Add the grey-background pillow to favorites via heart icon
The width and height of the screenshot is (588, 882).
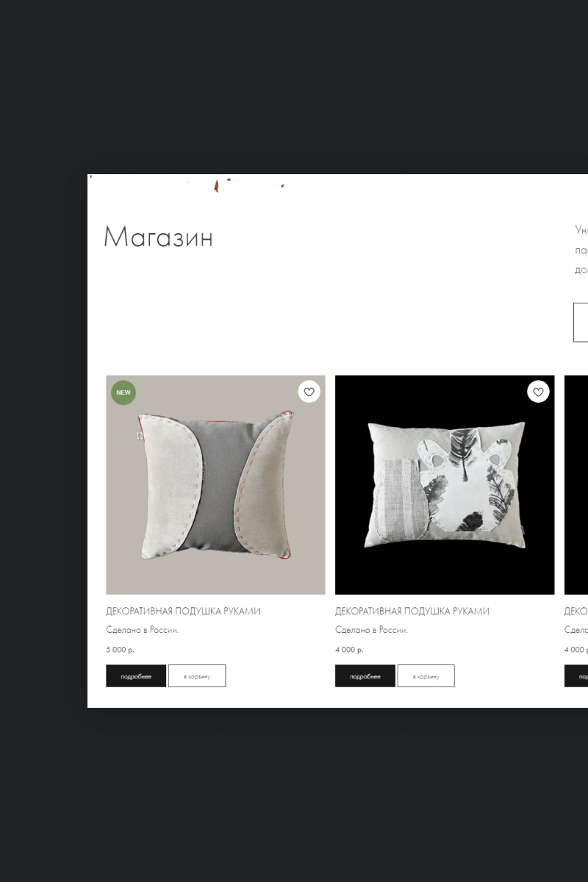pos(309,392)
